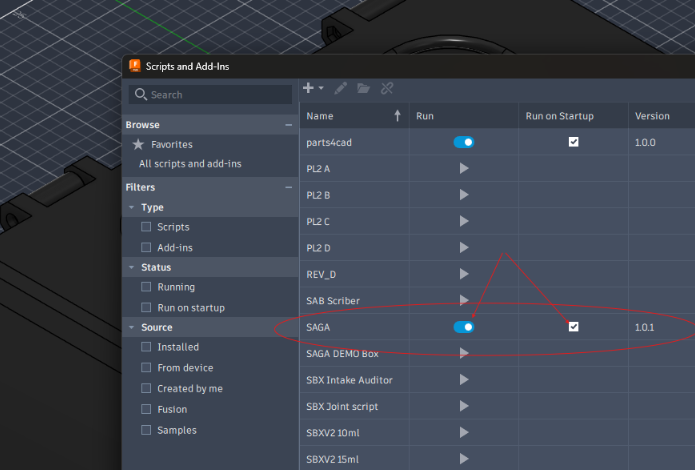
Task: Check the Samples source filter
Action: 146,430
